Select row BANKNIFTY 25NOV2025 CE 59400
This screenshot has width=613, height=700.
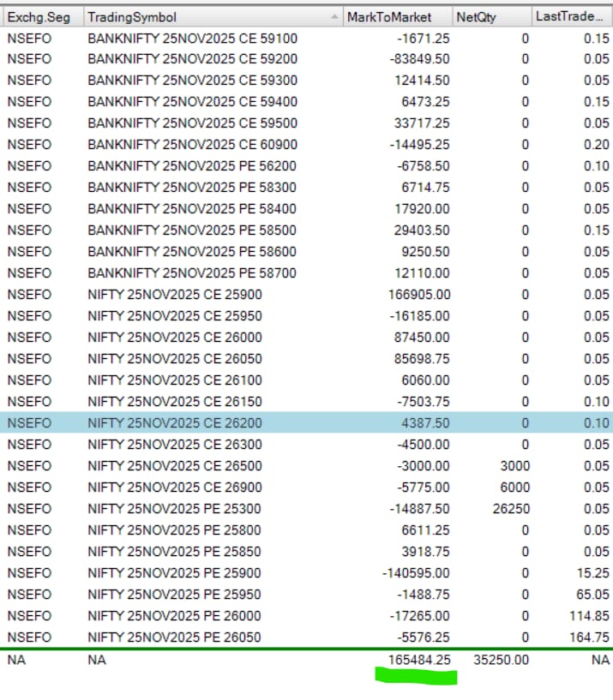pos(307,102)
